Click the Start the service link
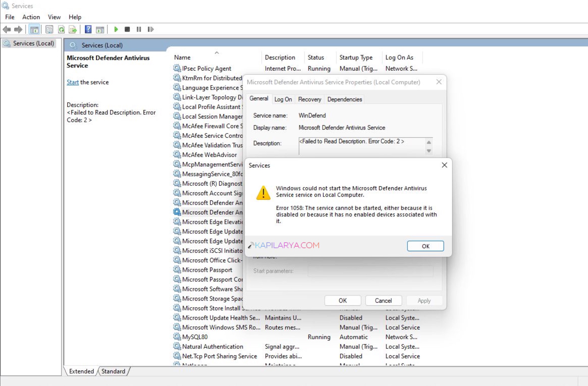588x386 pixels. pyautogui.click(x=72, y=82)
